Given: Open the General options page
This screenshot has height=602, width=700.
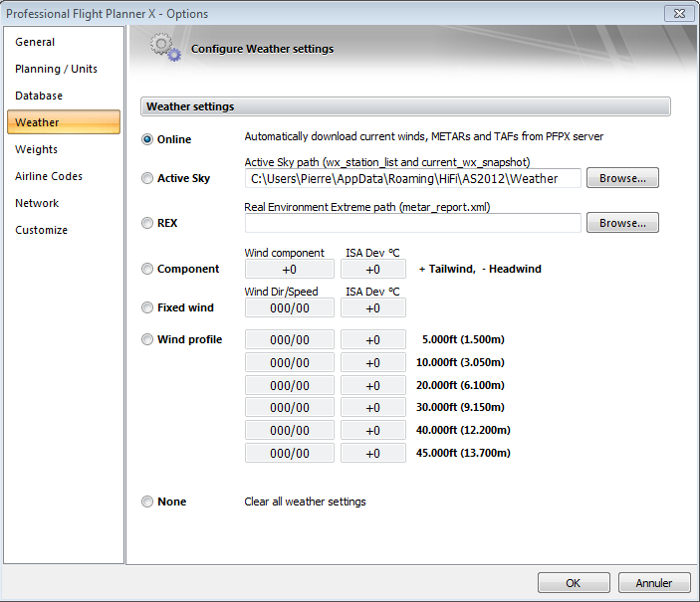Looking at the screenshot, I should (x=35, y=43).
